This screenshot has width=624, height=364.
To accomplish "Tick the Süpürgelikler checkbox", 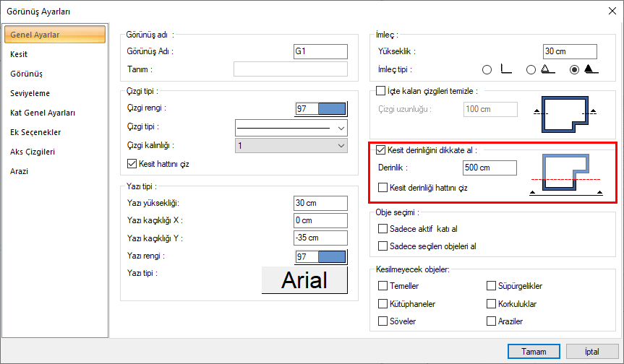I will point(492,287).
